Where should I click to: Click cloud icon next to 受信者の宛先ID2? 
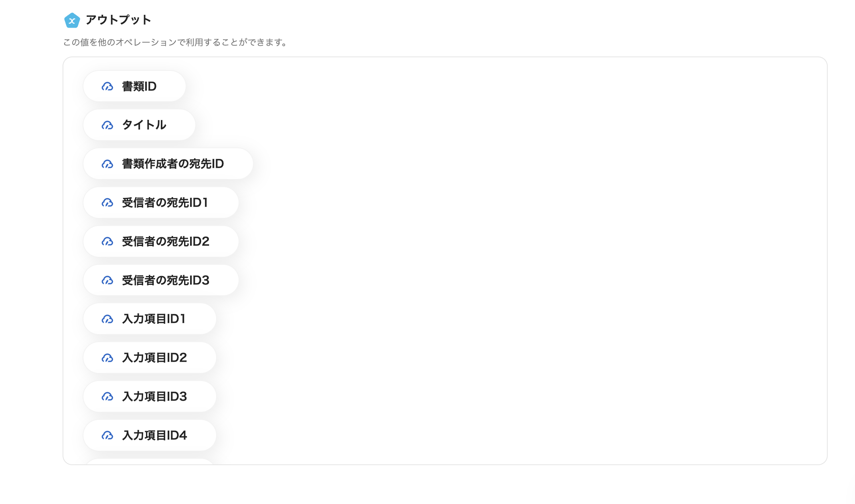107,242
